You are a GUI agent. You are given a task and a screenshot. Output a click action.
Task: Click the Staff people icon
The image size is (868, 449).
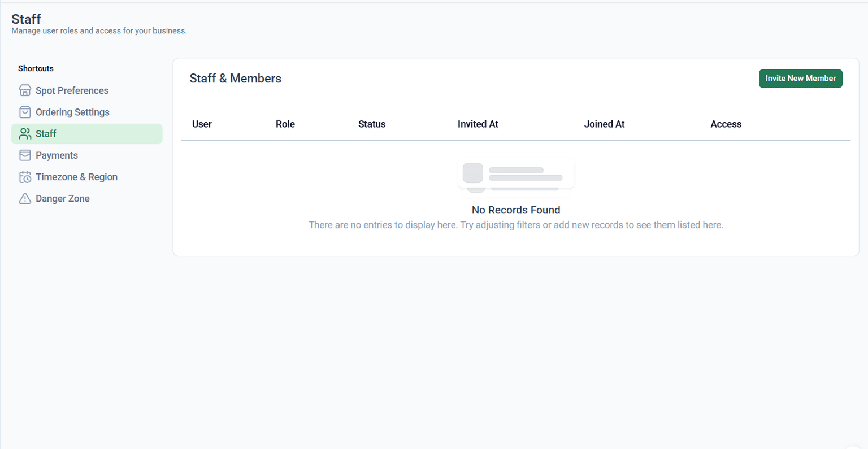pyautogui.click(x=25, y=134)
